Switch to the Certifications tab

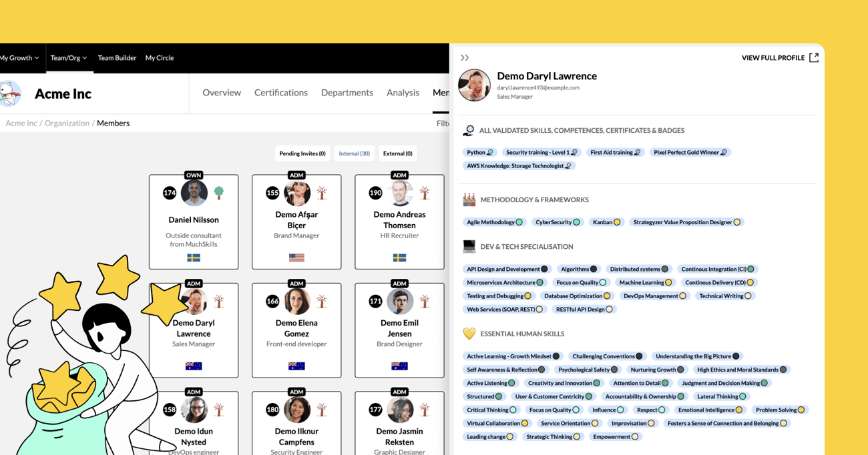pyautogui.click(x=281, y=93)
